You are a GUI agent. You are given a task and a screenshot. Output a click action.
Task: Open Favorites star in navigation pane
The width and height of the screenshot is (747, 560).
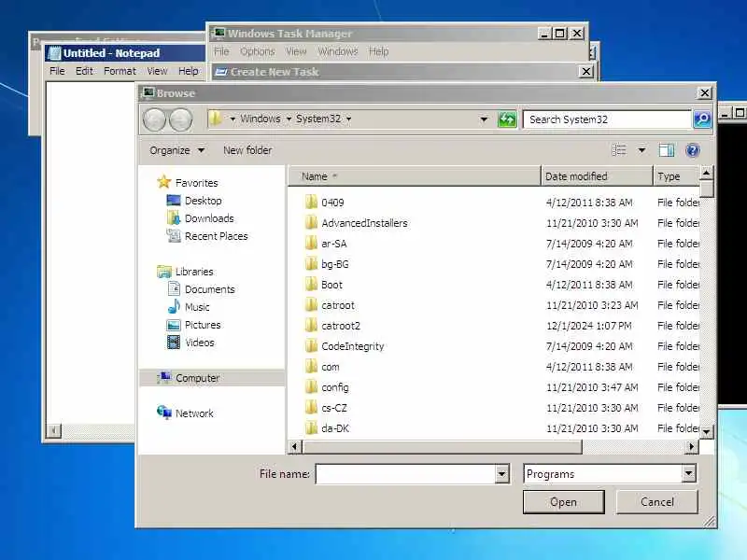164,182
